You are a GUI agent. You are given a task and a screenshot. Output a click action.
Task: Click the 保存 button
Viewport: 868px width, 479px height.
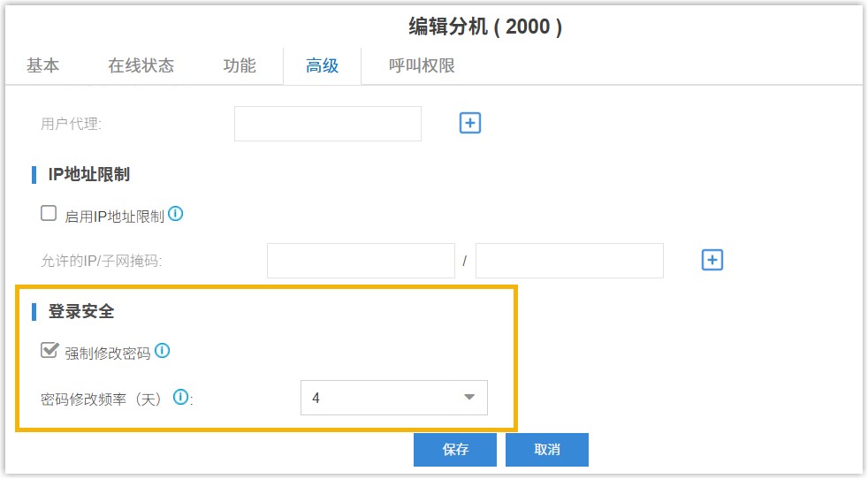click(455, 449)
